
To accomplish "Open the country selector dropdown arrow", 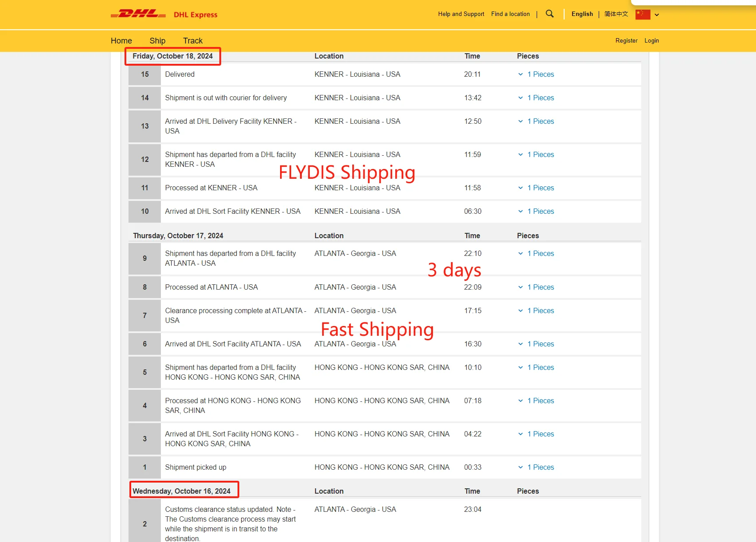I will tap(657, 15).
